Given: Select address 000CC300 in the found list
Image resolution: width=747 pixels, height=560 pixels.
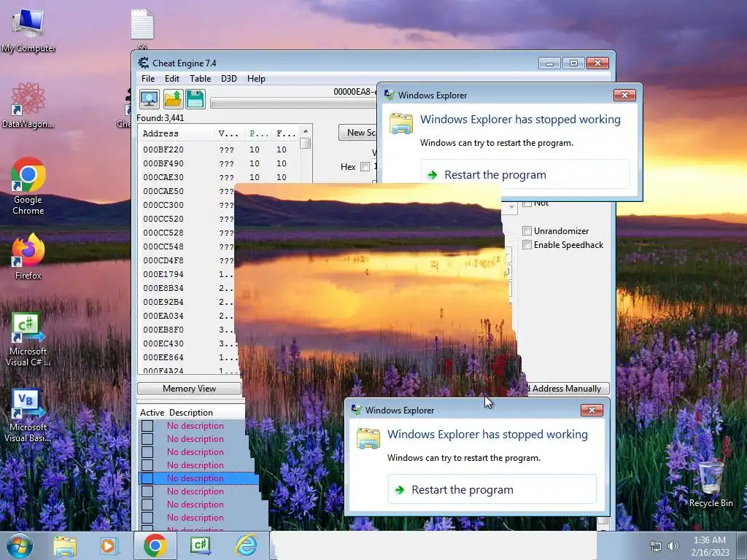Looking at the screenshot, I should (x=163, y=205).
